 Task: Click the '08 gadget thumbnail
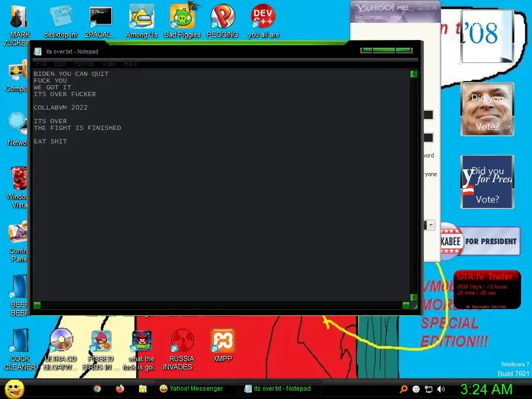coord(486,36)
